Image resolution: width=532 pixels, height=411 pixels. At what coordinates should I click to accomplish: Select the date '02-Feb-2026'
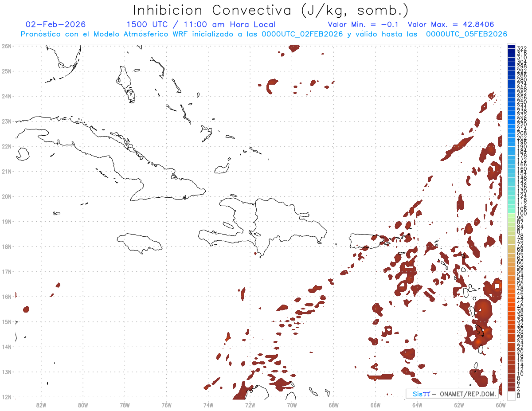(x=55, y=24)
